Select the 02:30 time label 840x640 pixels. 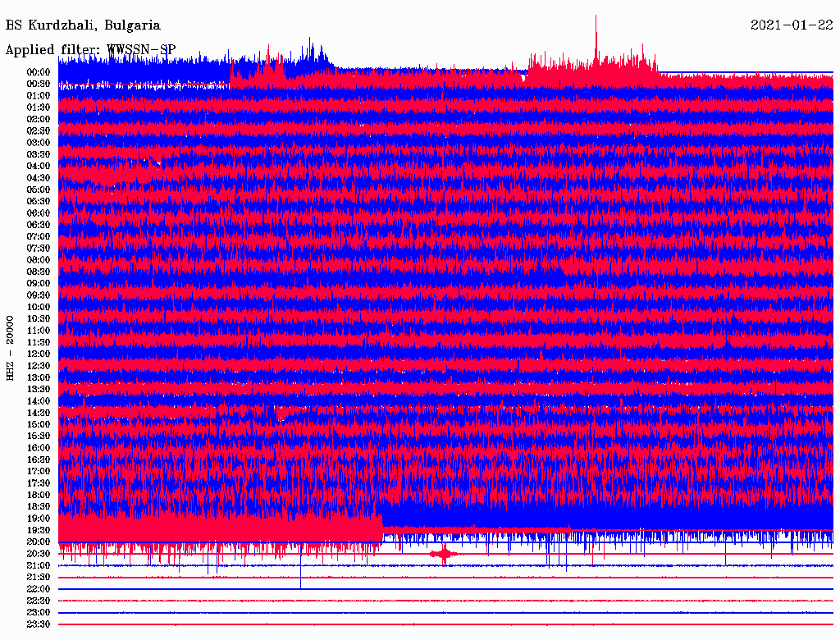click(39, 130)
